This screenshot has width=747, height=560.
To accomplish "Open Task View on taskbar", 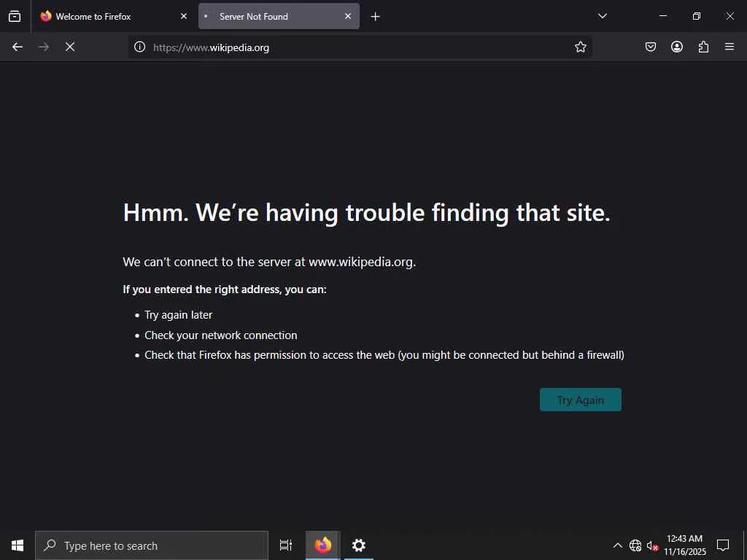I will click(x=286, y=545).
